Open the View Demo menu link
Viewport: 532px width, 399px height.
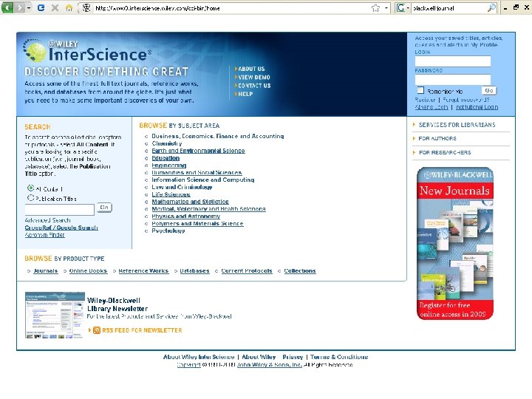coord(253,78)
